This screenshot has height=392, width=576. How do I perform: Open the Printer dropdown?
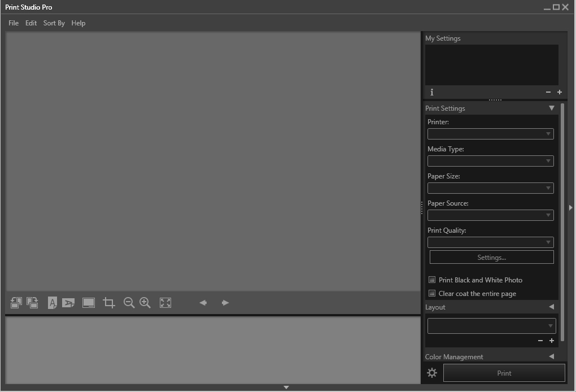490,134
